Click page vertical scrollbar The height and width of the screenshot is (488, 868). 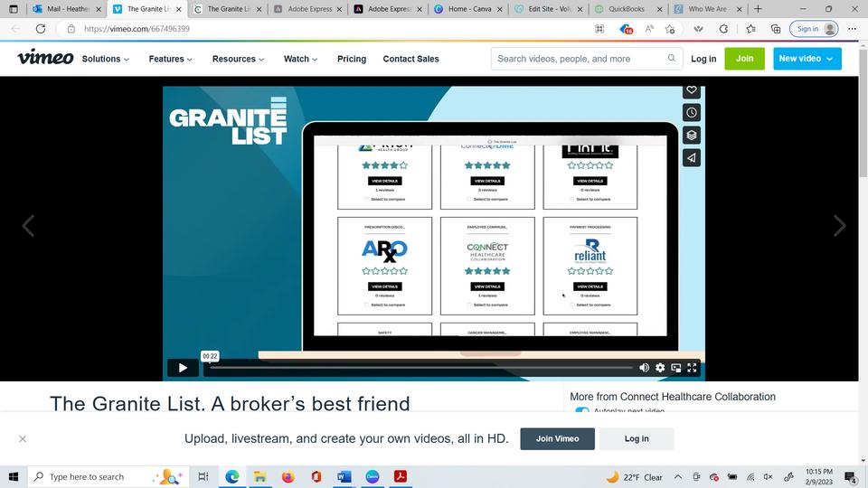(863, 113)
